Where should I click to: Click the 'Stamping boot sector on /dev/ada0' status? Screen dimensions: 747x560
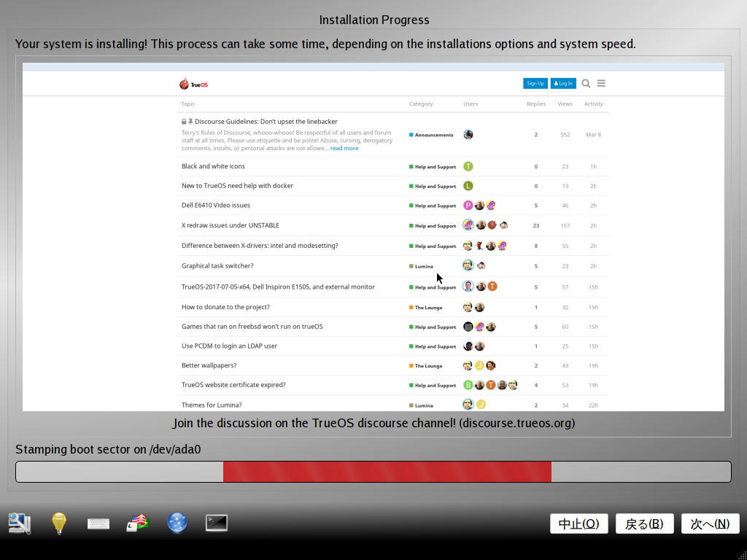pos(108,449)
